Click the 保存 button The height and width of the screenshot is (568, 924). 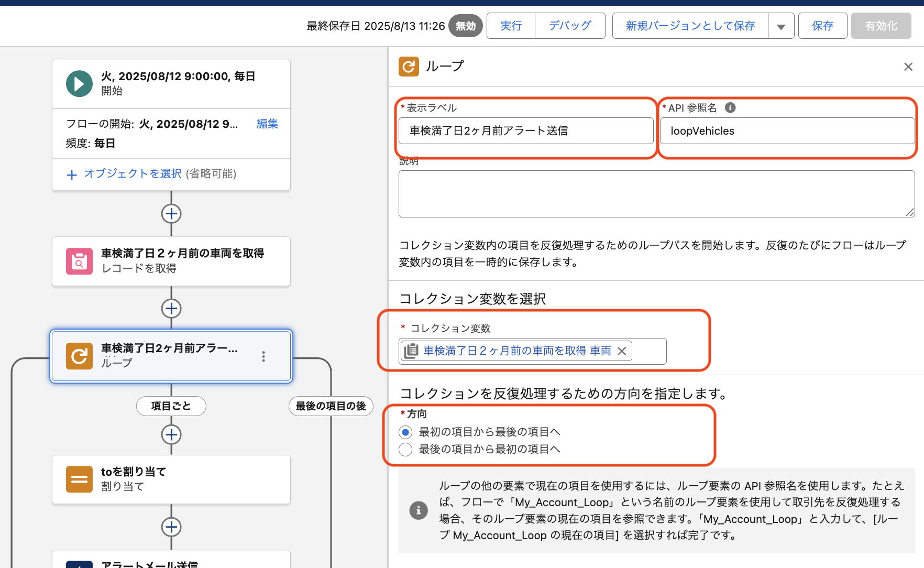click(822, 26)
